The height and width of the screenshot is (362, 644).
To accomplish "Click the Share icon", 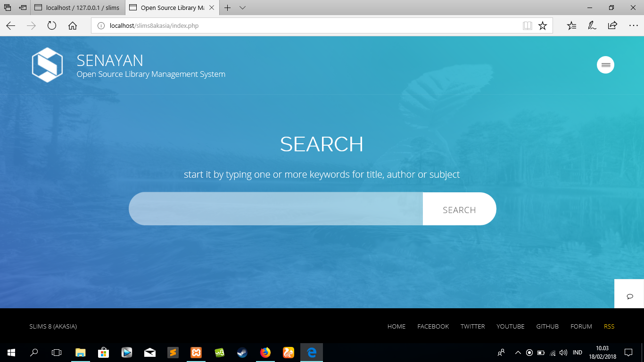I will coord(612,26).
